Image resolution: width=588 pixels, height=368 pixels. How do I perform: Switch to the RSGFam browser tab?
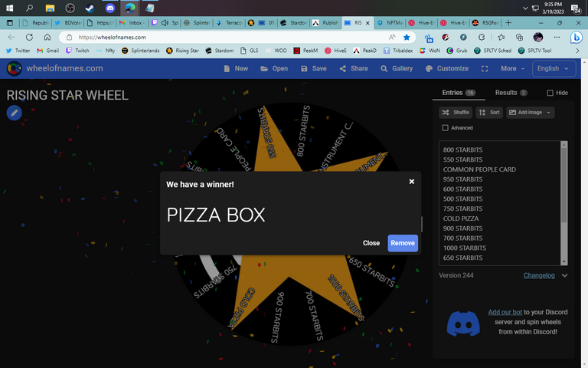pos(485,23)
